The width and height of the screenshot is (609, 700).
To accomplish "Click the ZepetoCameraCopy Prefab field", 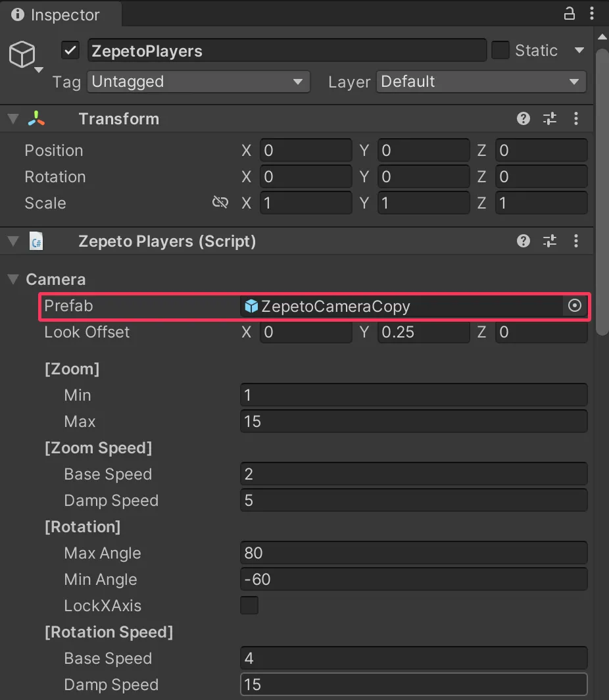I will click(x=402, y=307).
